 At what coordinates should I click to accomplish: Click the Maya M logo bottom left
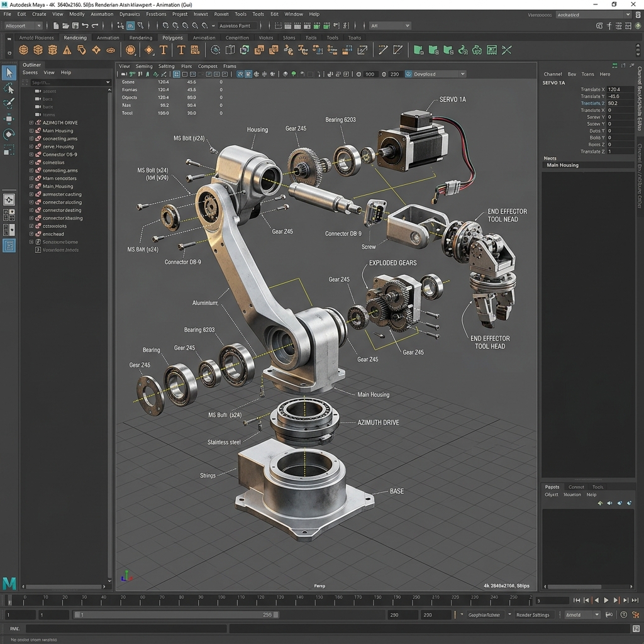pyautogui.click(x=9, y=583)
